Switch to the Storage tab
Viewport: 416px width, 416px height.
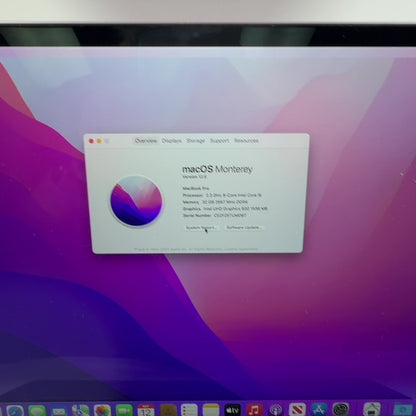point(196,141)
